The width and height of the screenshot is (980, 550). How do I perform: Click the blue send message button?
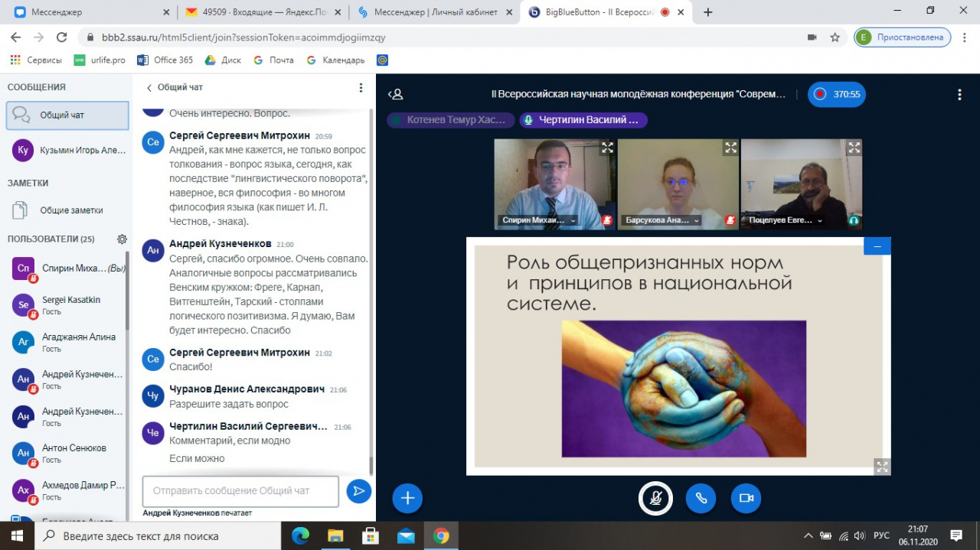click(358, 491)
